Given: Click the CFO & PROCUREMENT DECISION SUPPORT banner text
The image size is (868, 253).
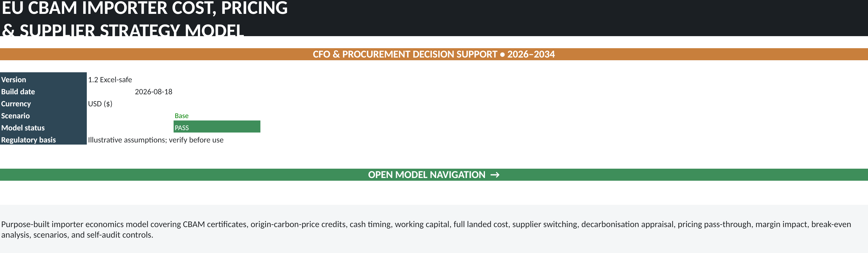Looking at the screenshot, I should [405, 54].
